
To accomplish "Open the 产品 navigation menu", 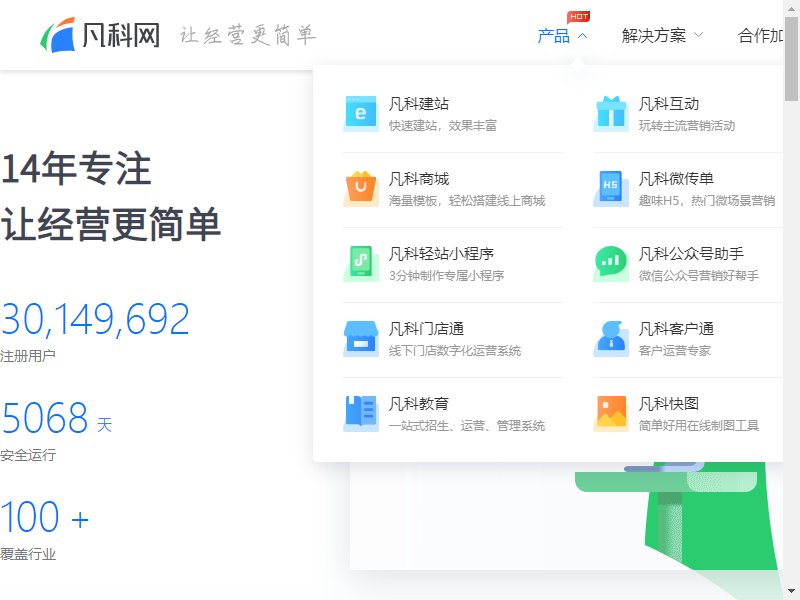I will click(x=554, y=36).
